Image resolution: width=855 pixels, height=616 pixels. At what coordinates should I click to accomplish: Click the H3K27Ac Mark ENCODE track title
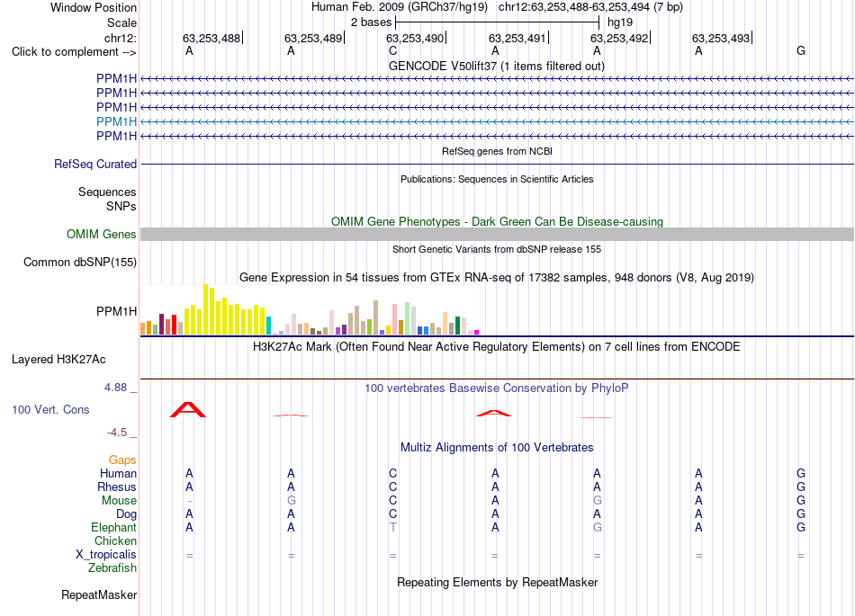click(x=497, y=347)
